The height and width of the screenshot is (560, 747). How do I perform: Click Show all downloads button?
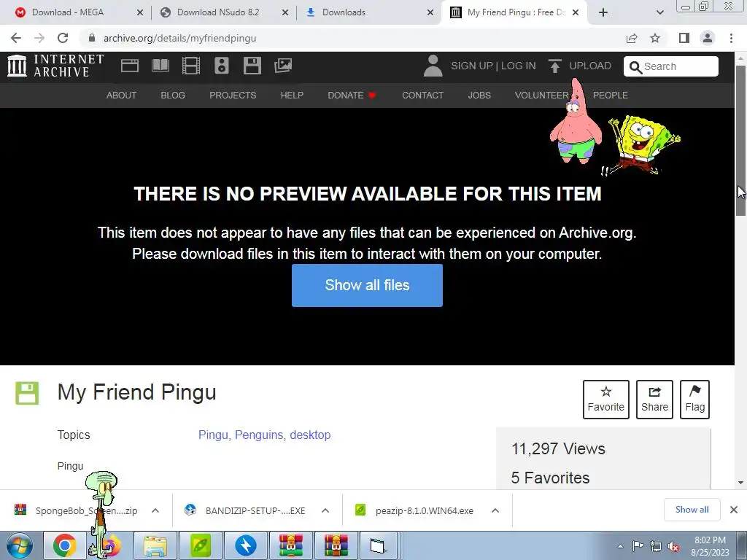pyautogui.click(x=692, y=510)
